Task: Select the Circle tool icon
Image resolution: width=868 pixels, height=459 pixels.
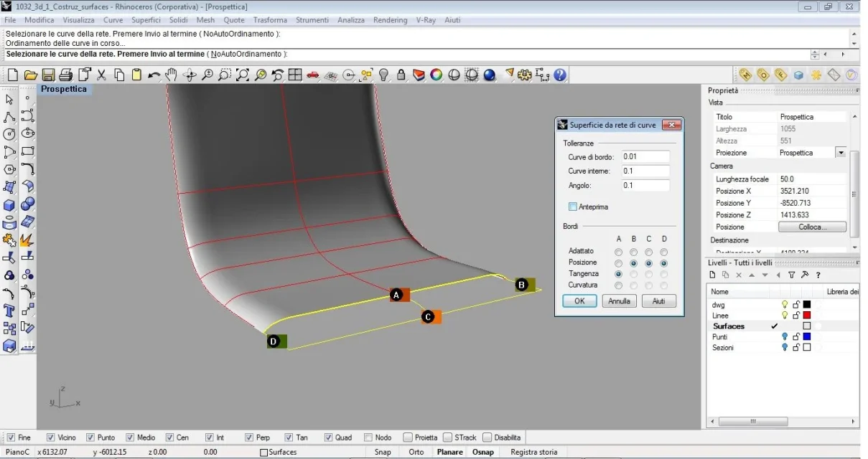Action: tap(10, 134)
